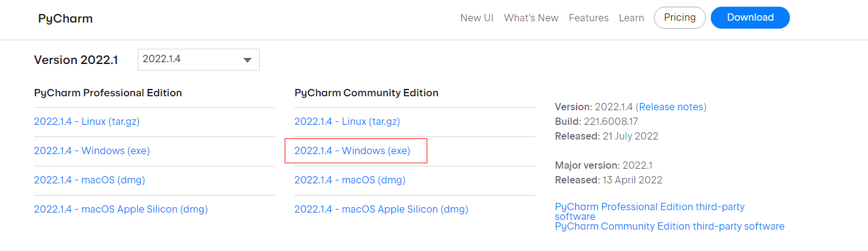
Task: Download Professional Edition Windows exe
Action: pyautogui.click(x=92, y=151)
